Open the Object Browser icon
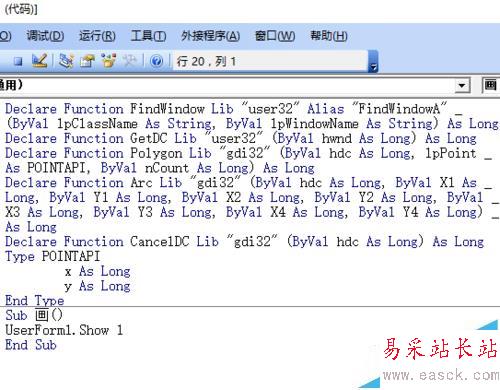500x390 pixels. click(109, 60)
